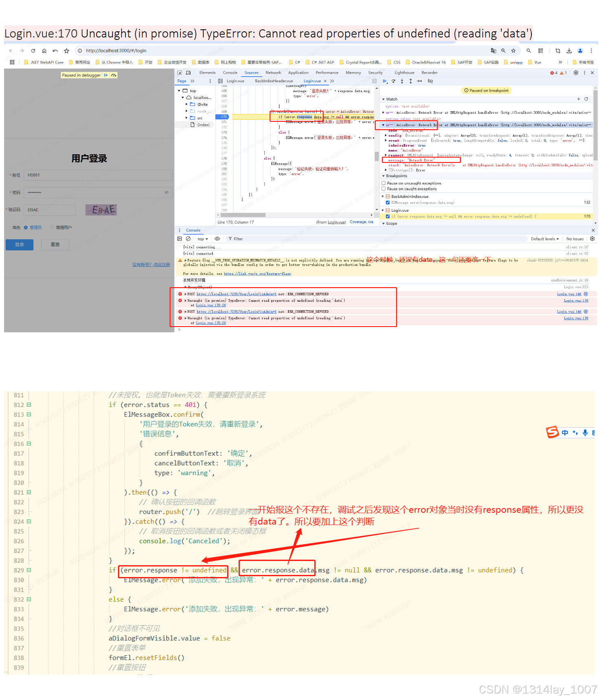Image resolution: width=599 pixels, height=700 pixels.
Task: Open the vuejs.org feature-flags link
Action: (x=258, y=274)
